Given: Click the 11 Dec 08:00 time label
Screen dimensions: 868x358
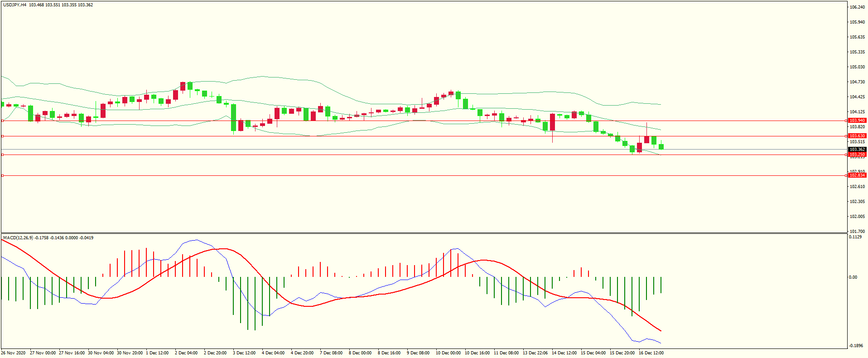Looking at the screenshot, I should pyautogui.click(x=506, y=353).
